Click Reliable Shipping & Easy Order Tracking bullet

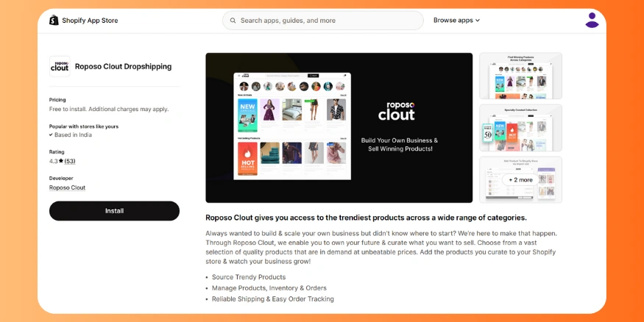pyautogui.click(x=273, y=299)
